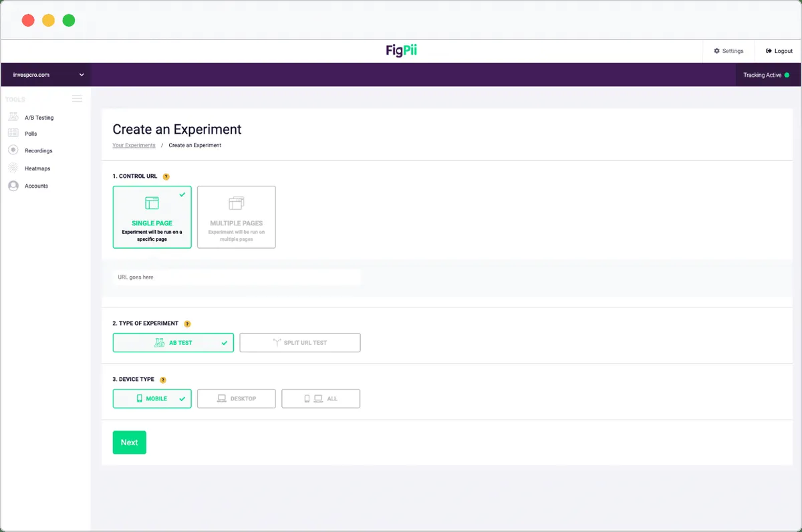802x532 pixels.
Task: Click the Recordings icon in sidebar
Action: tap(13, 150)
